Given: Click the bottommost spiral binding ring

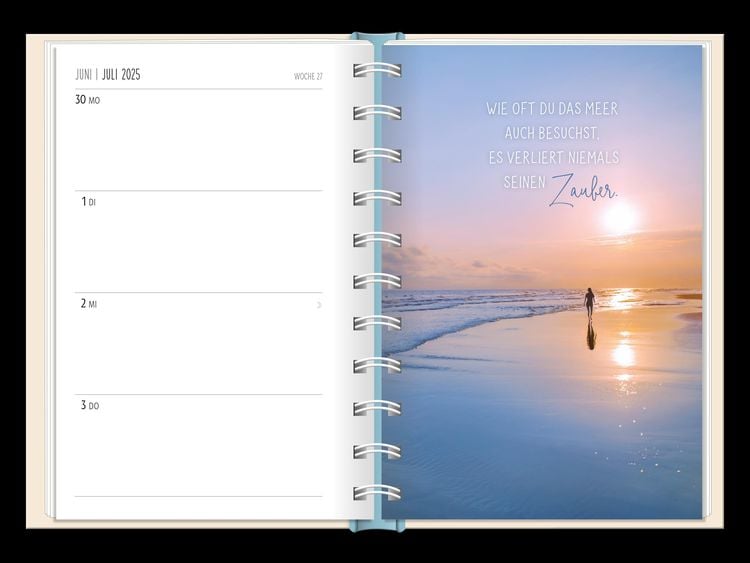Looking at the screenshot, I should pyautogui.click(x=377, y=492).
